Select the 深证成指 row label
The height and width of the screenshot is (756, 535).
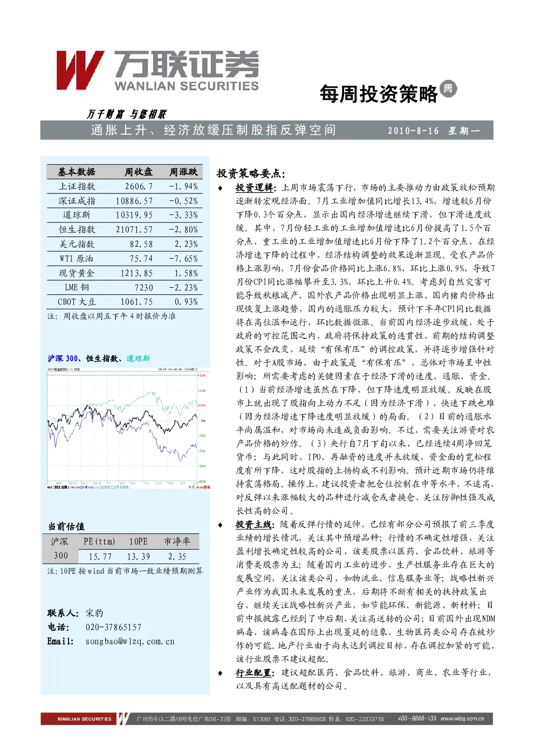point(77,201)
